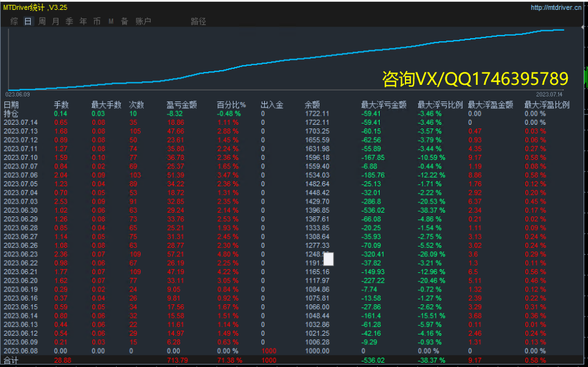Open the 账户 account tab

coord(143,21)
